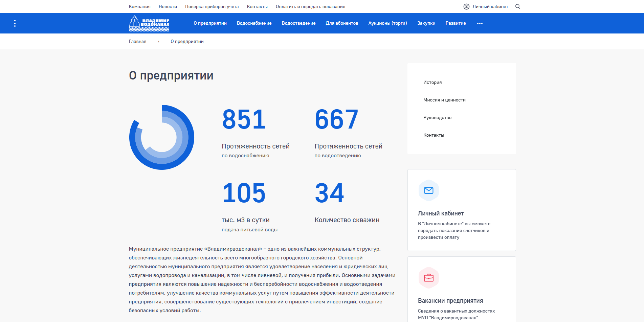Select Для абонентов menu item
Viewport: 644px width, 322px height.
click(x=342, y=23)
